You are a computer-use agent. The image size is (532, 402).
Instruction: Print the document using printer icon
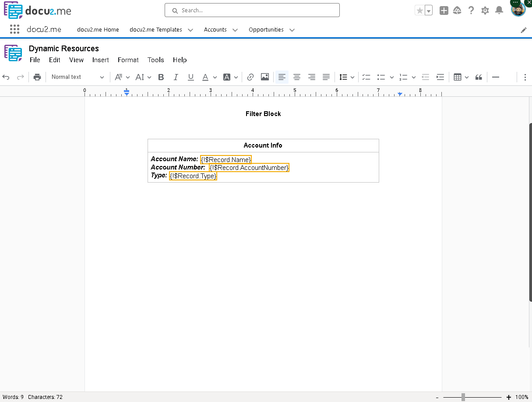37,77
